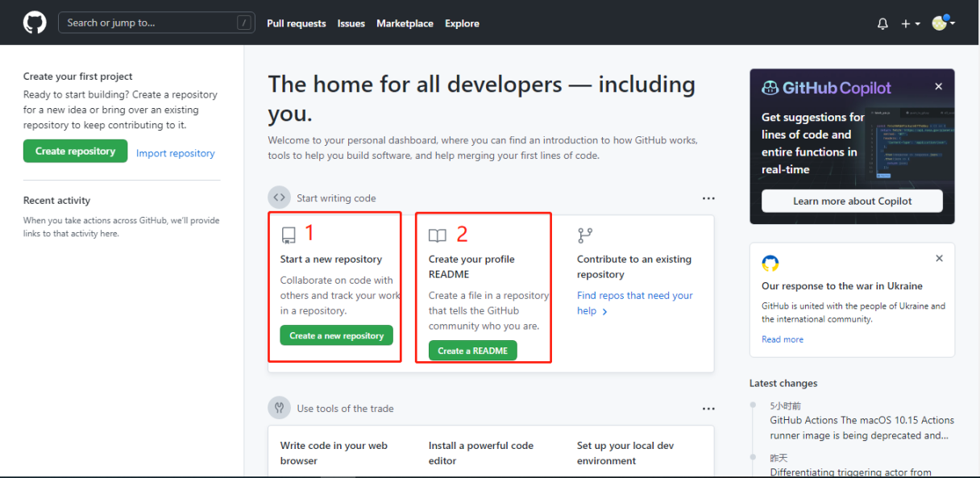Image resolution: width=980 pixels, height=478 pixels.
Task: Click the green Create repository button
Action: click(75, 151)
